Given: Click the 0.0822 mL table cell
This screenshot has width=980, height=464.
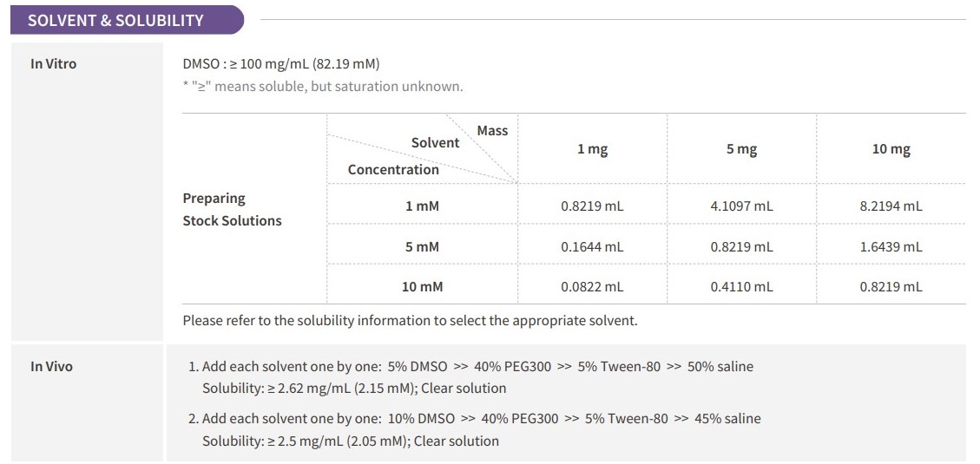Looking at the screenshot, I should [593, 287].
